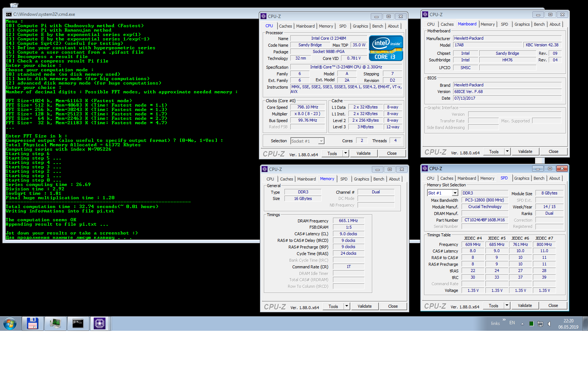Expand the links toolbar chevron
The image size is (588, 365).
point(504,320)
